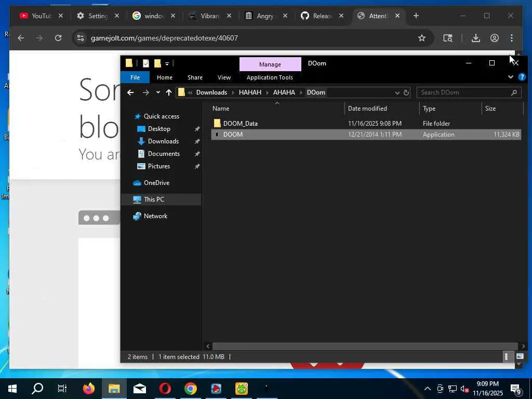
Task: Open notification center in system tray
Action: (x=516, y=389)
